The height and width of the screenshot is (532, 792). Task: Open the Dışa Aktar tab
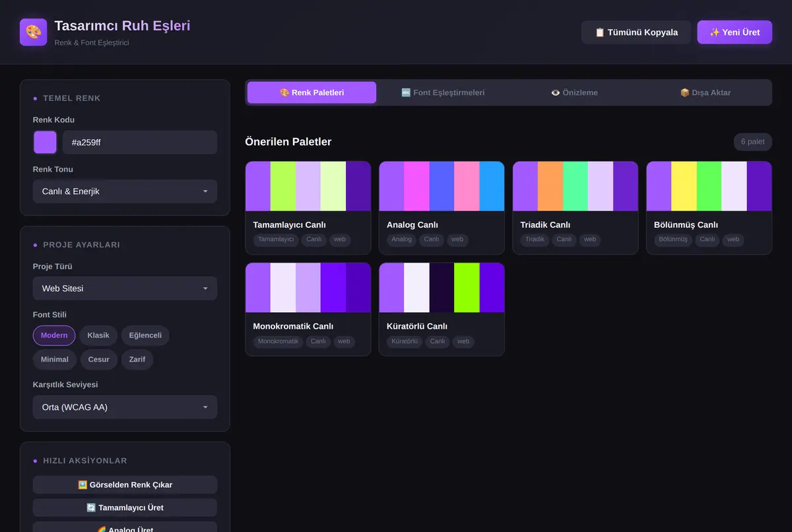coord(706,92)
